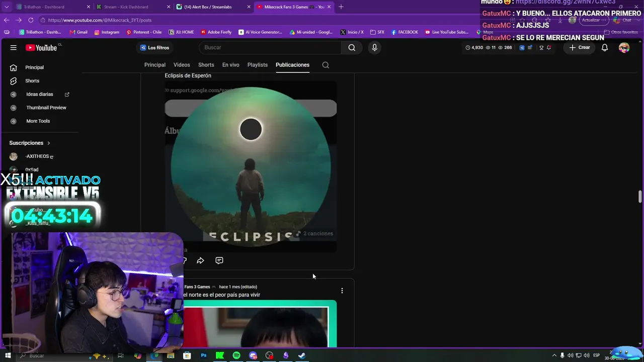The image size is (644, 362).
Task: Open the Shorts channel tab
Action: [206, 65]
